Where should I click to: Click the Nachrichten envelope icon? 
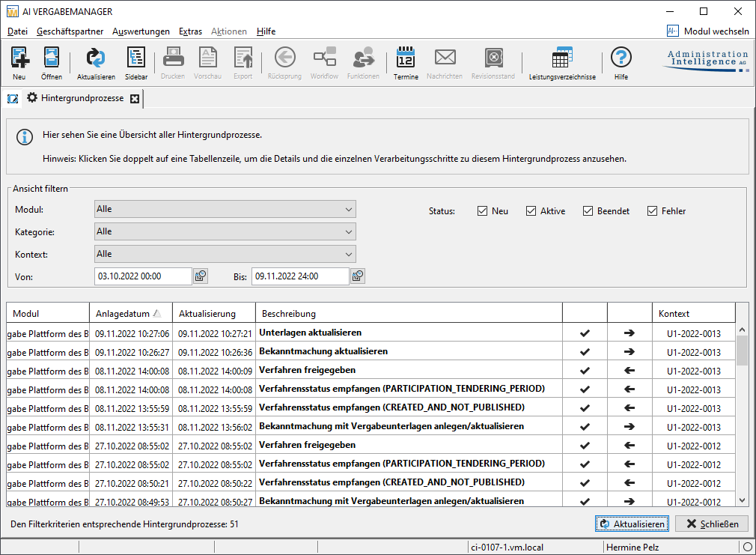coord(445,57)
